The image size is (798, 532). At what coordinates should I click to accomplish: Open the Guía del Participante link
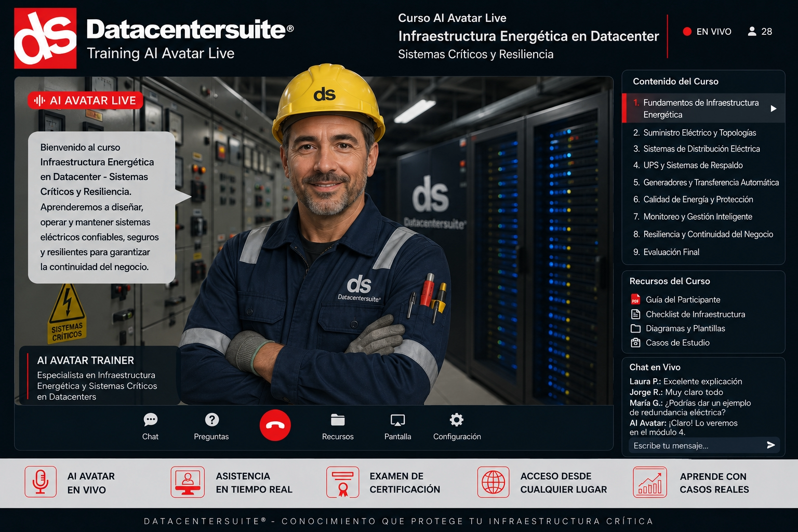click(683, 299)
